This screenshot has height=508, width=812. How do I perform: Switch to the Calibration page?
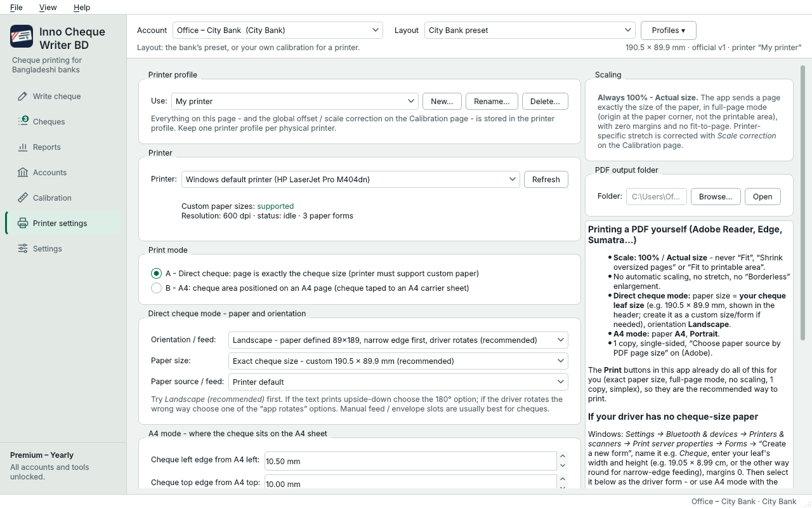pos(63,198)
